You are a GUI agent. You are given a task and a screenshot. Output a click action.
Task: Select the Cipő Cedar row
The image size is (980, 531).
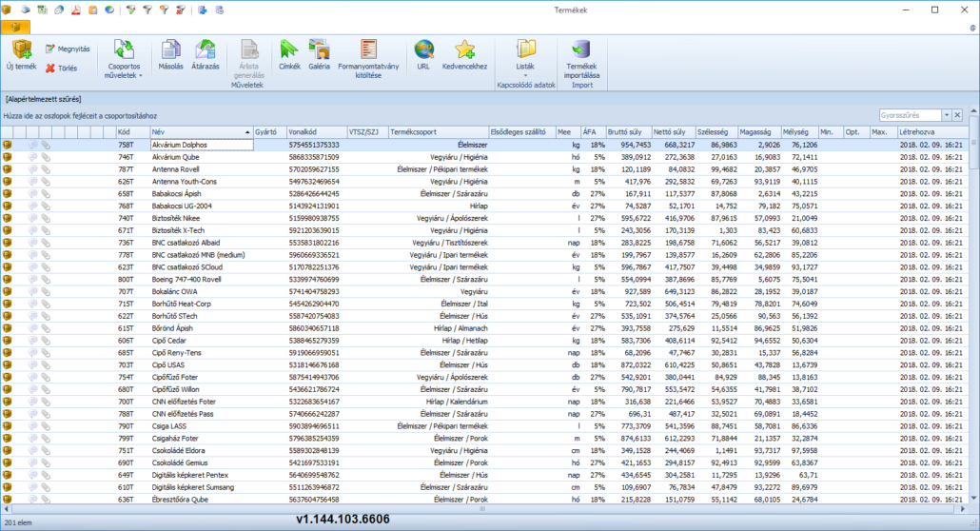click(x=485, y=341)
